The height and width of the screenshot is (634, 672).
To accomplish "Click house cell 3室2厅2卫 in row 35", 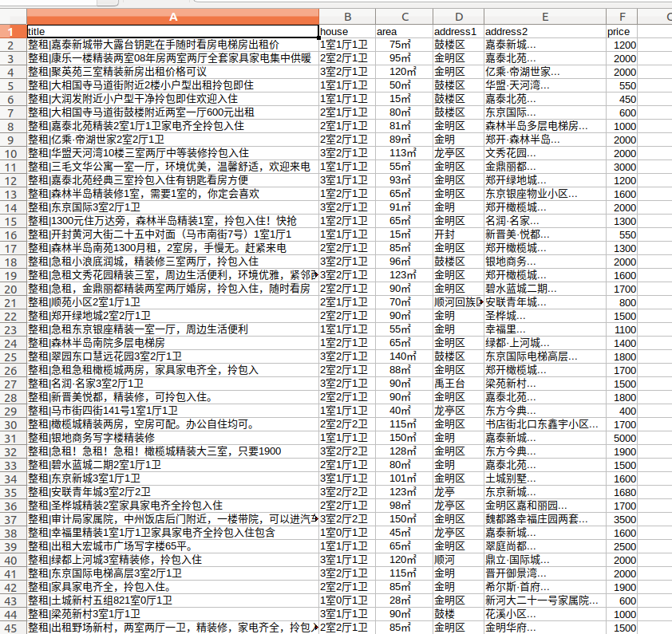I will (x=347, y=492).
